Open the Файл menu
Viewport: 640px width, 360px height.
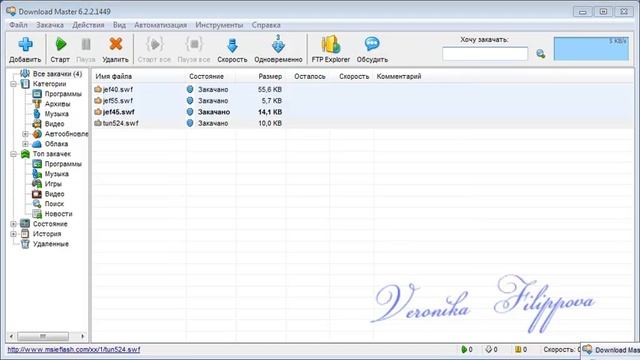coord(18,25)
